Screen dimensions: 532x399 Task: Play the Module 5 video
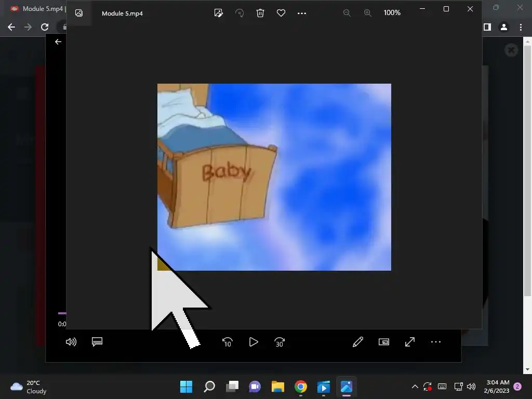pos(254,342)
